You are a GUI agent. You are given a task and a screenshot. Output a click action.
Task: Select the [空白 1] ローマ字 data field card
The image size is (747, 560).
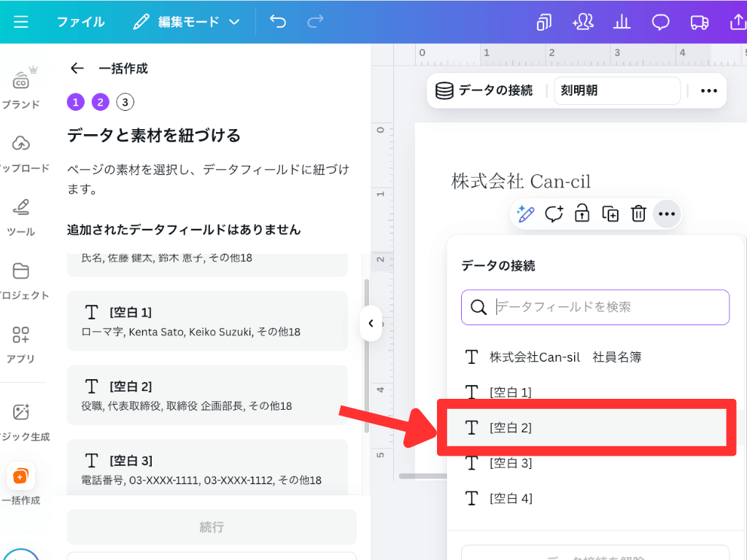click(207, 321)
